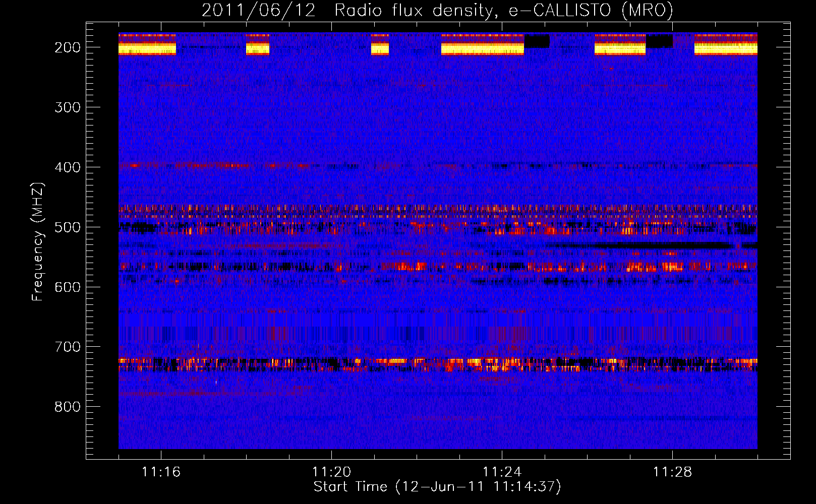The height and width of the screenshot is (504, 816).
Task: Click the 700 frequency tick label
Action: pyautogui.click(x=68, y=347)
